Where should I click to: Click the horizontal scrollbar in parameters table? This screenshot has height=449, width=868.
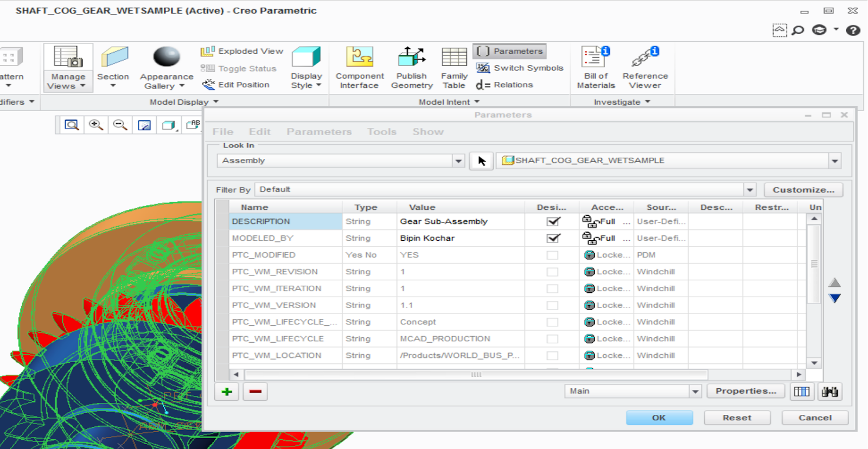[476, 375]
